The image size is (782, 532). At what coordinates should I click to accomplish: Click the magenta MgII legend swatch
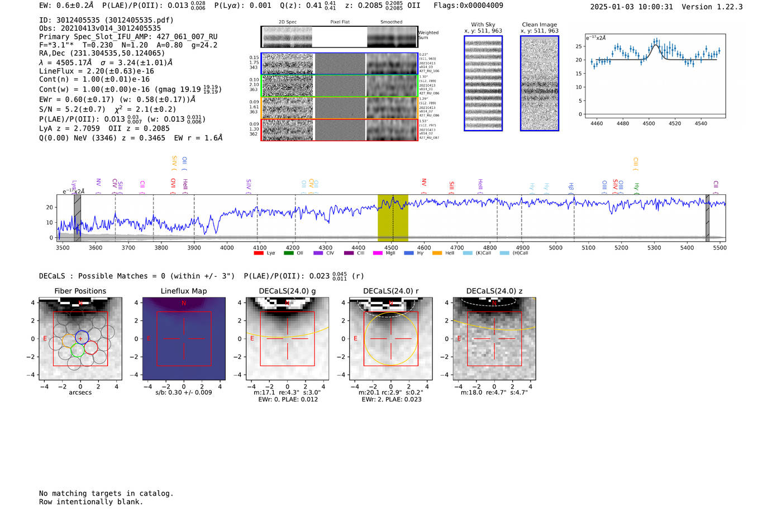click(x=378, y=253)
